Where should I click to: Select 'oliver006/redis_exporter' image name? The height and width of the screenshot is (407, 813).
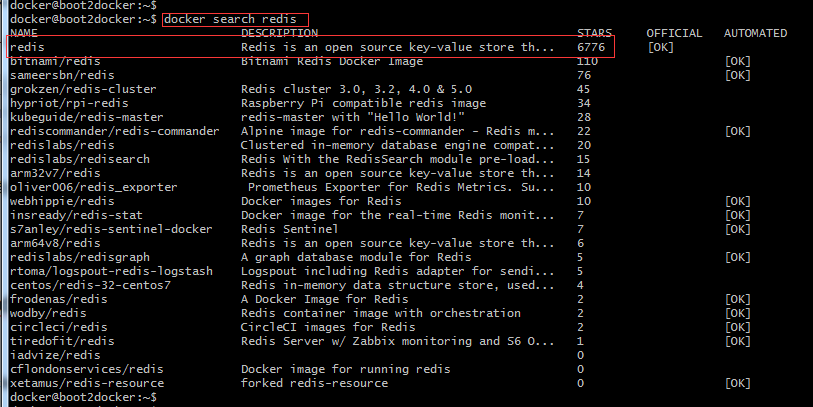pyautogui.click(x=94, y=187)
